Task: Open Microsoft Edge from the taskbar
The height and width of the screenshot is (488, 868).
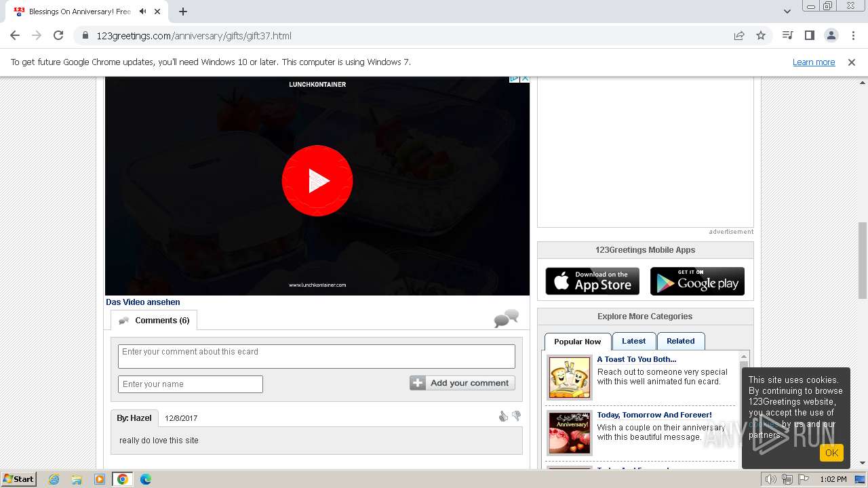Action: pos(146,479)
